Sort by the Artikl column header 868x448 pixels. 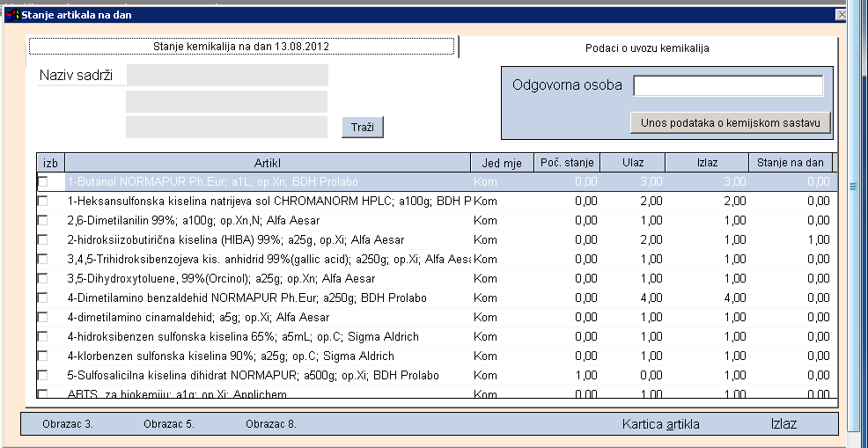click(x=268, y=163)
